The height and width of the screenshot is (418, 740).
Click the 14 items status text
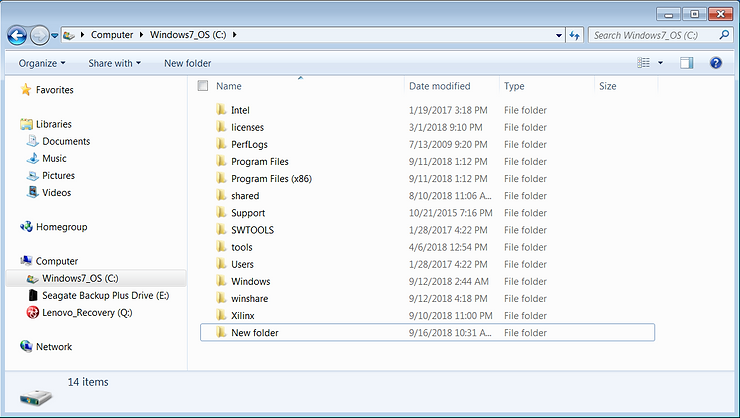(x=88, y=382)
